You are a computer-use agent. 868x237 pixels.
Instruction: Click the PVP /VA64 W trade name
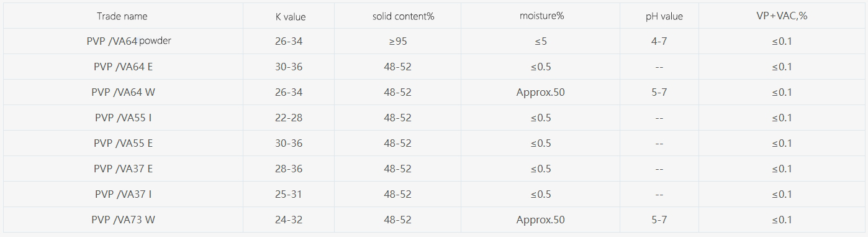123,92
